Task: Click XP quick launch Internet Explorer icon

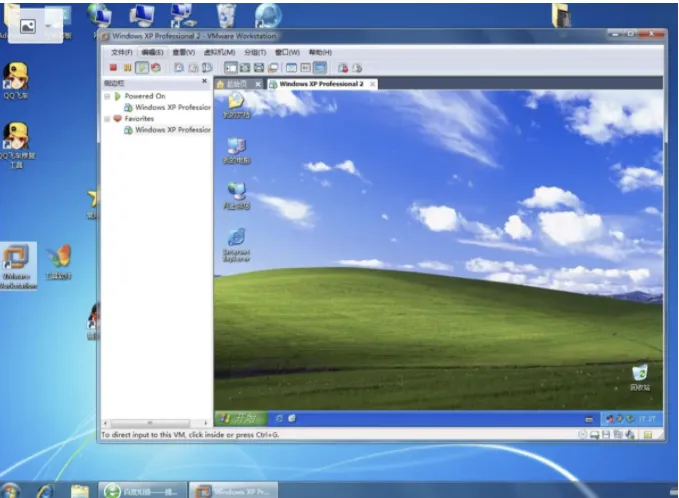Action: 279,419
